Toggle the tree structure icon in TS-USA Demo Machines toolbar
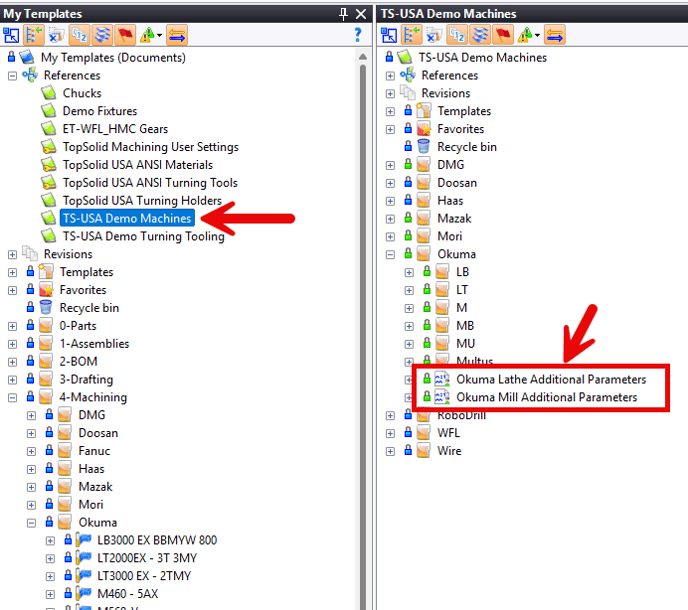 (410, 35)
